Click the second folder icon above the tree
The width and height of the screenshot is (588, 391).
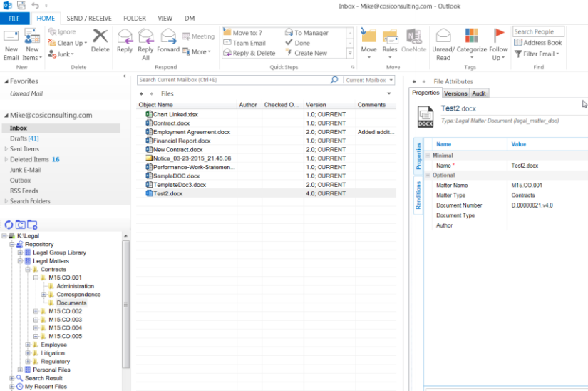(21, 225)
